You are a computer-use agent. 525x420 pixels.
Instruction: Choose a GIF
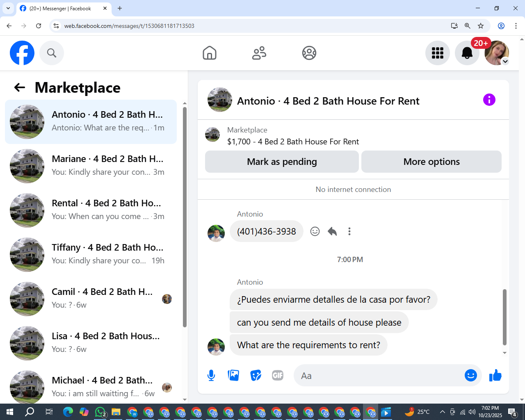click(278, 375)
